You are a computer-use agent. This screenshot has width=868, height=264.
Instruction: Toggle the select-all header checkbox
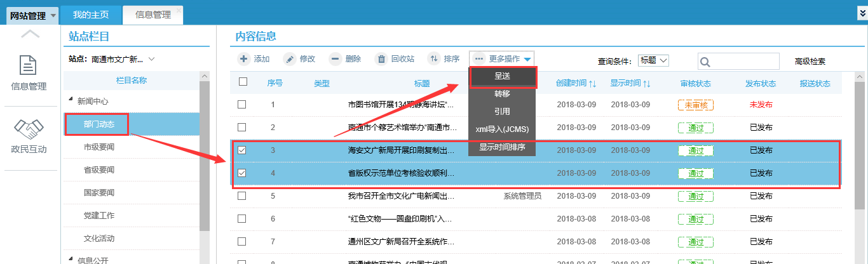click(242, 81)
